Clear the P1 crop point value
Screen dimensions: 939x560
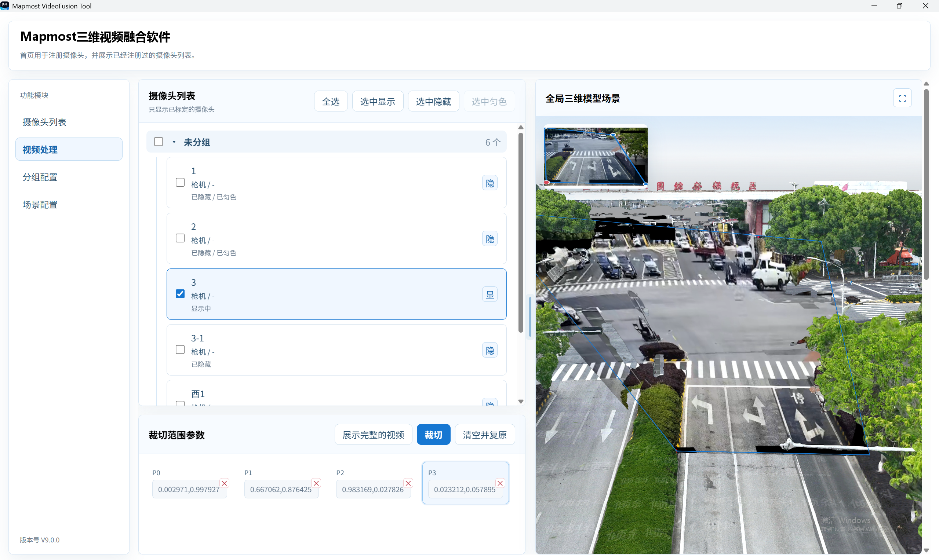tap(316, 483)
